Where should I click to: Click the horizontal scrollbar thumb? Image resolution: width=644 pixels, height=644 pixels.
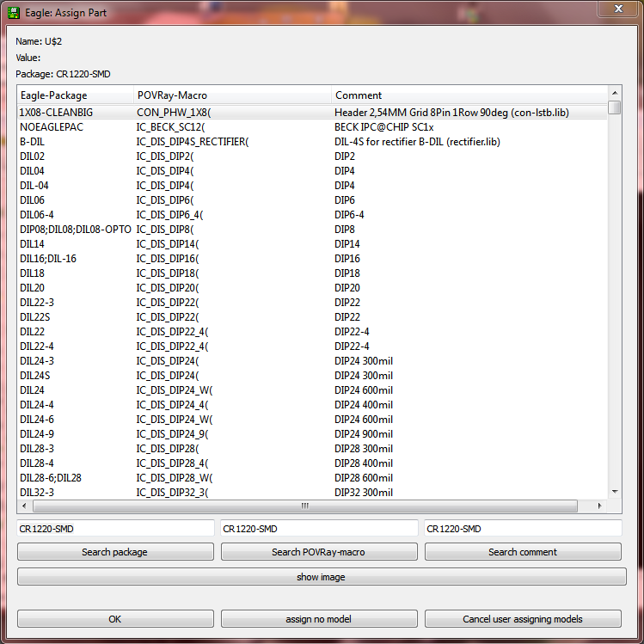(304, 506)
